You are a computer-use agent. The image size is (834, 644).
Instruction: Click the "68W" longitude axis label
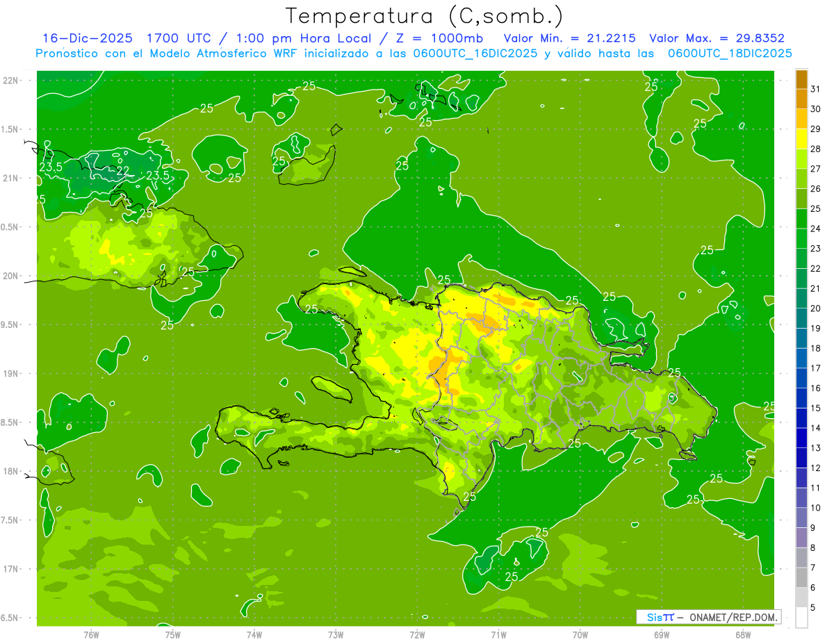pyautogui.click(x=743, y=634)
